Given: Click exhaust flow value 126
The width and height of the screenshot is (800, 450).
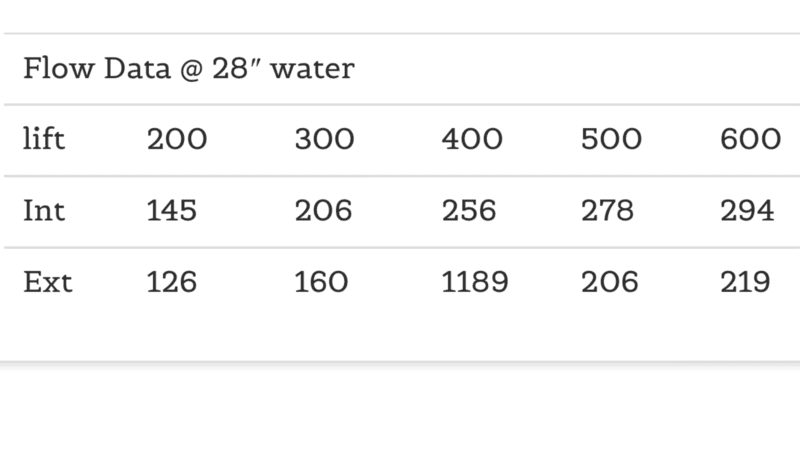Looking at the screenshot, I should (x=171, y=282).
